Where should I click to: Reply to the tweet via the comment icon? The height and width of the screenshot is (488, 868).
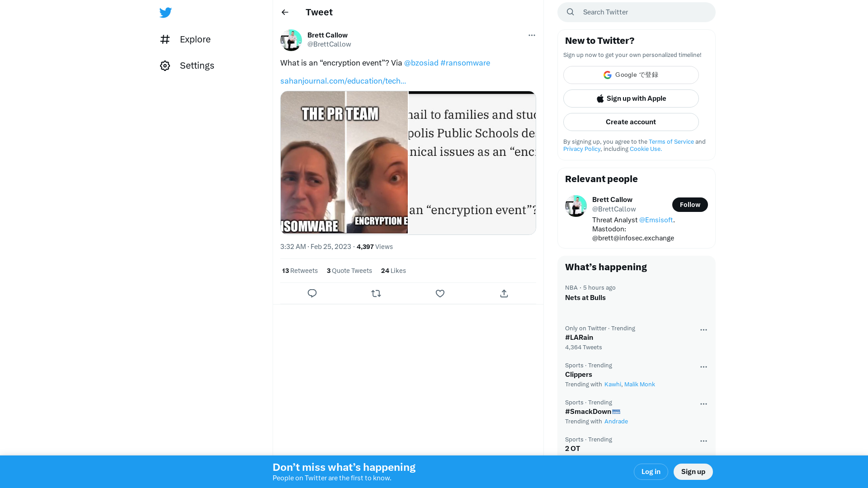312,293
